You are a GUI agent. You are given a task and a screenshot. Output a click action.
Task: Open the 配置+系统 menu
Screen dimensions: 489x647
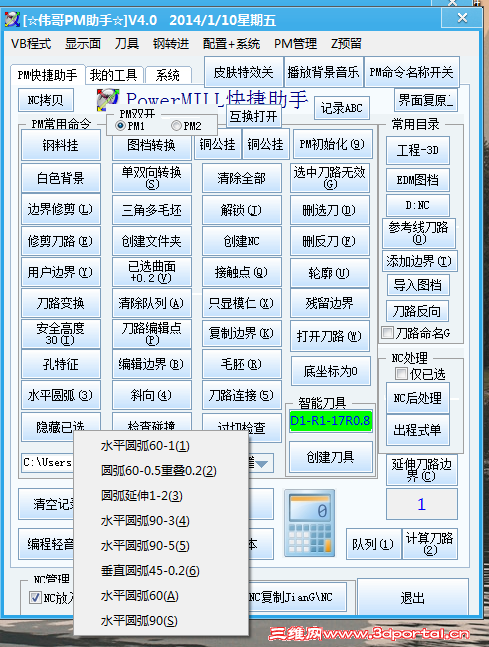click(x=231, y=44)
